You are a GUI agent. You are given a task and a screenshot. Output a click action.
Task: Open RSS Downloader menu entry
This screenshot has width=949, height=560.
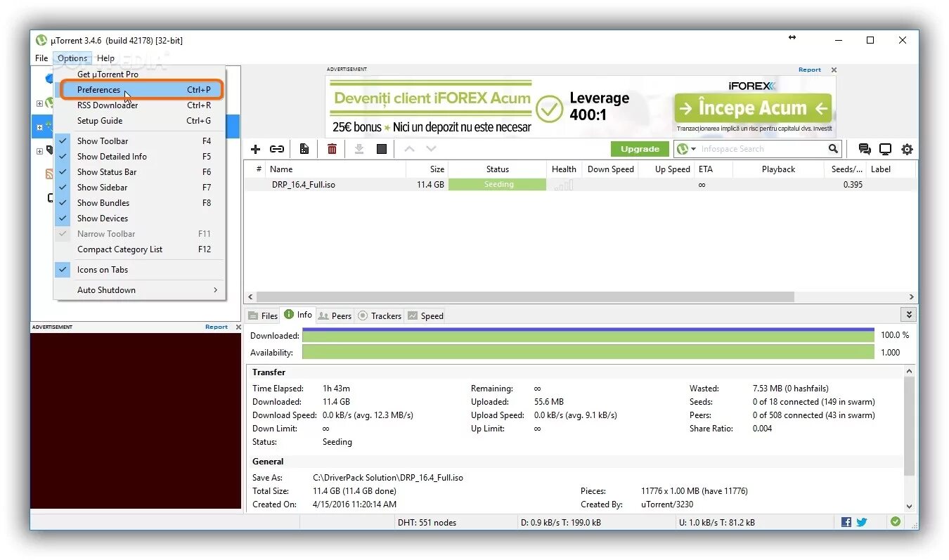pos(139,105)
